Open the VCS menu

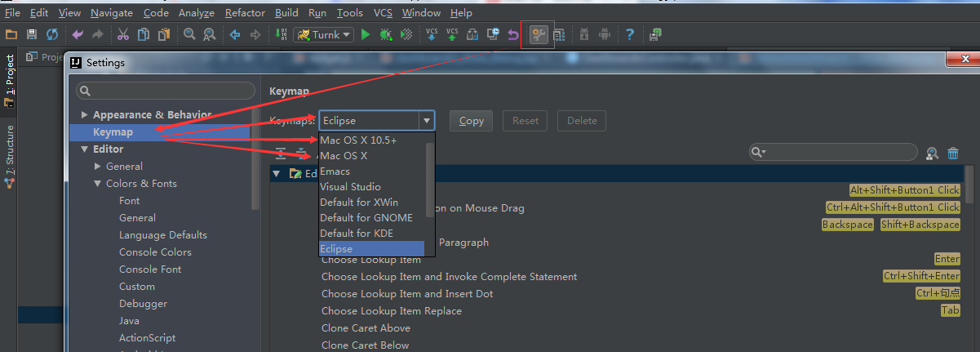click(383, 13)
